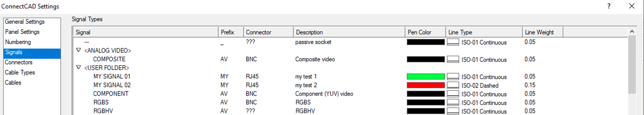Switch to the Cable Types page

tap(20, 73)
